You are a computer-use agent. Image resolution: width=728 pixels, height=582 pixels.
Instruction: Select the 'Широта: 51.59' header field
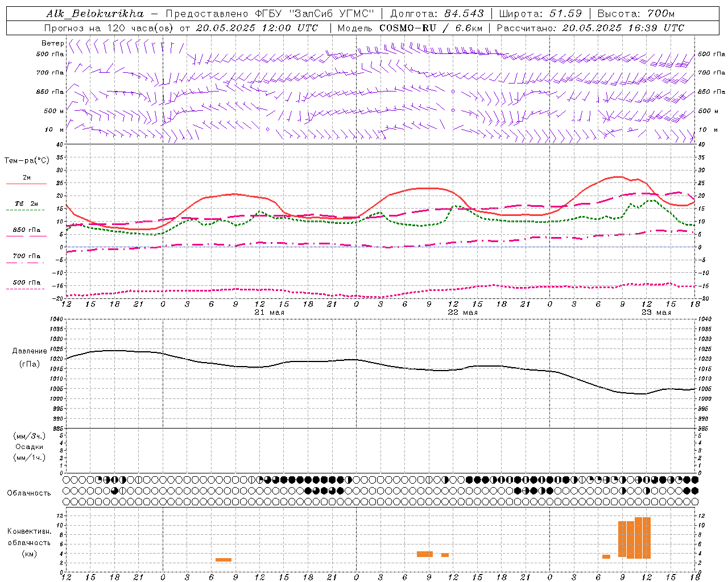pos(540,14)
